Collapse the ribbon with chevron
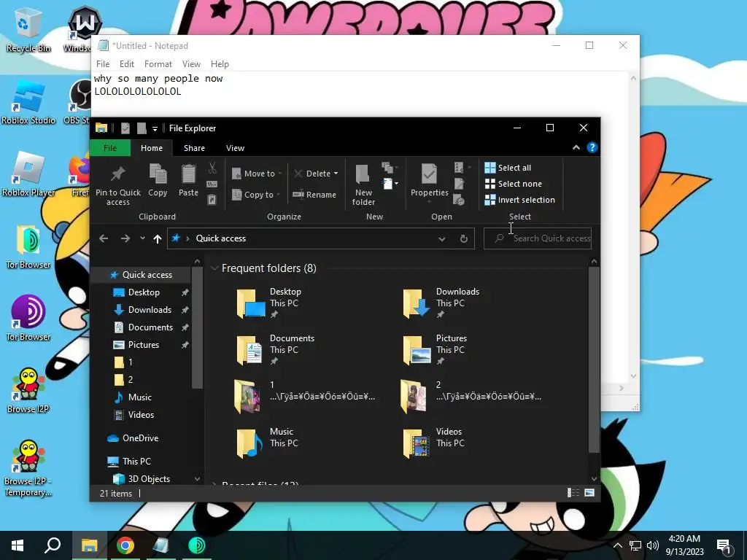Image resolution: width=747 pixels, height=560 pixels. [x=576, y=147]
